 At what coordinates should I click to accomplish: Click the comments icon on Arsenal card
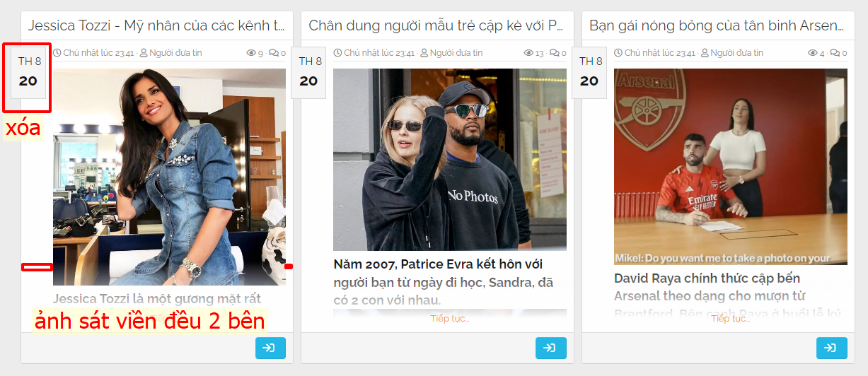835,53
